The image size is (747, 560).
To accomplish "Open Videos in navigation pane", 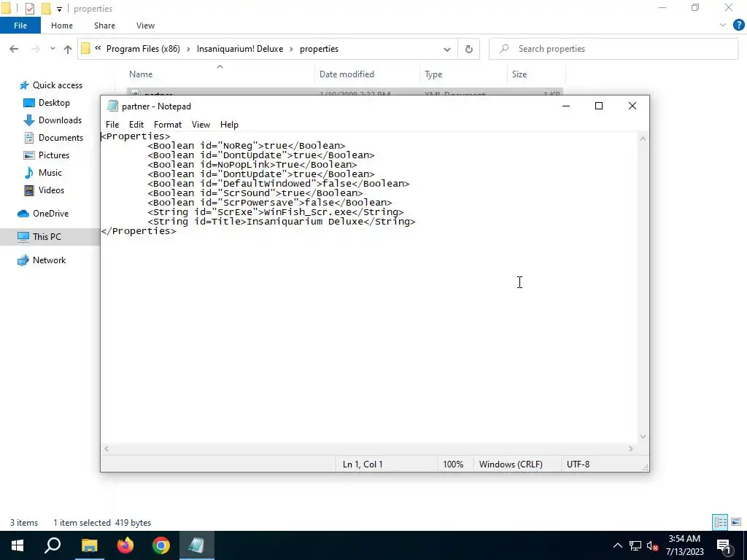I will [51, 190].
